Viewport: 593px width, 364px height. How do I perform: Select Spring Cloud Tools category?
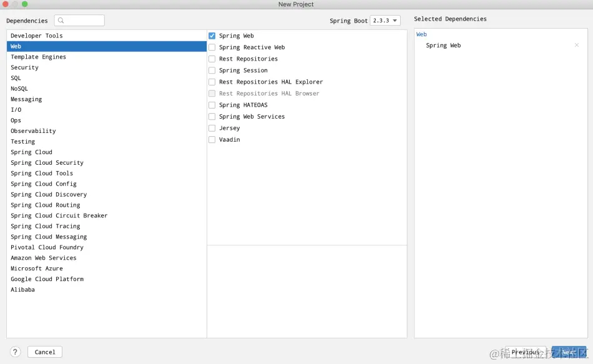(107, 174)
